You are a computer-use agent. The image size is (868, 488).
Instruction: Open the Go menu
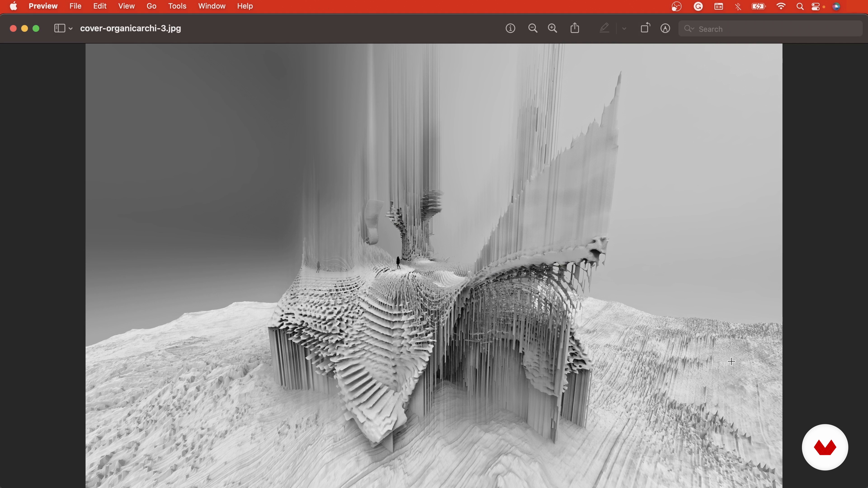click(152, 6)
